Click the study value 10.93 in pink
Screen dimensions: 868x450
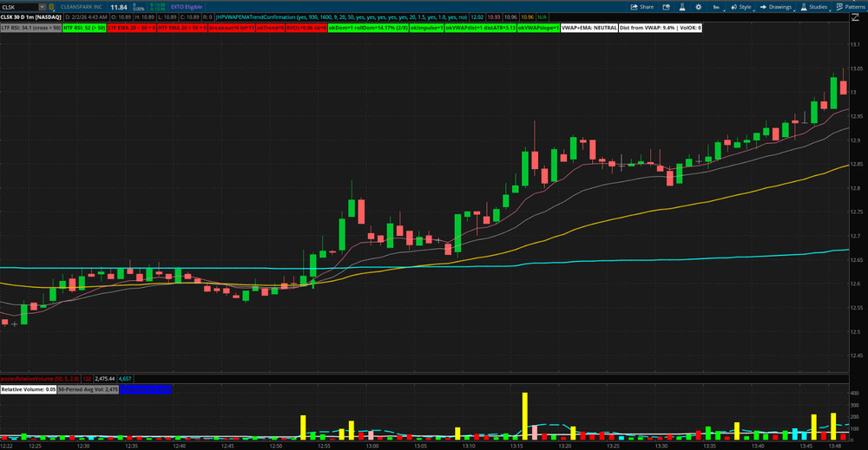point(494,17)
